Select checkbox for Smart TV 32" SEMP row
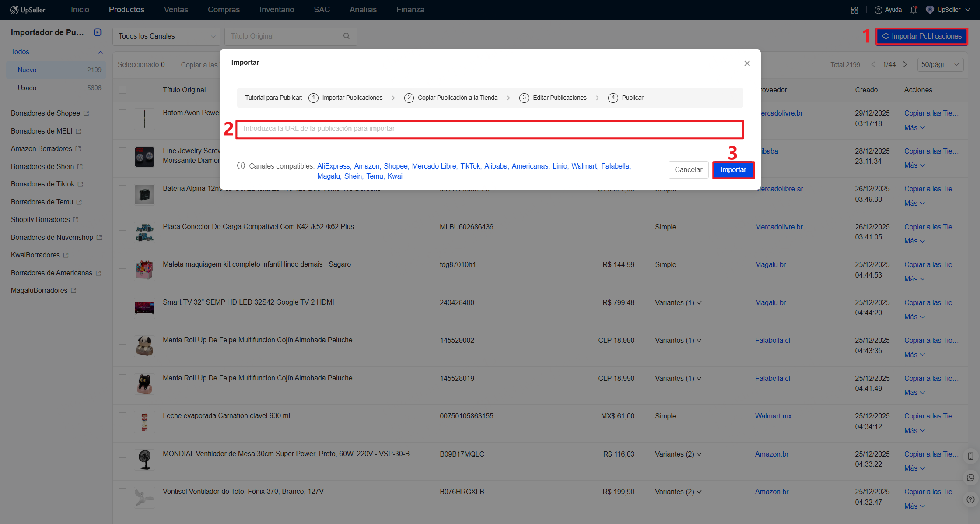The height and width of the screenshot is (524, 980). [x=122, y=302]
